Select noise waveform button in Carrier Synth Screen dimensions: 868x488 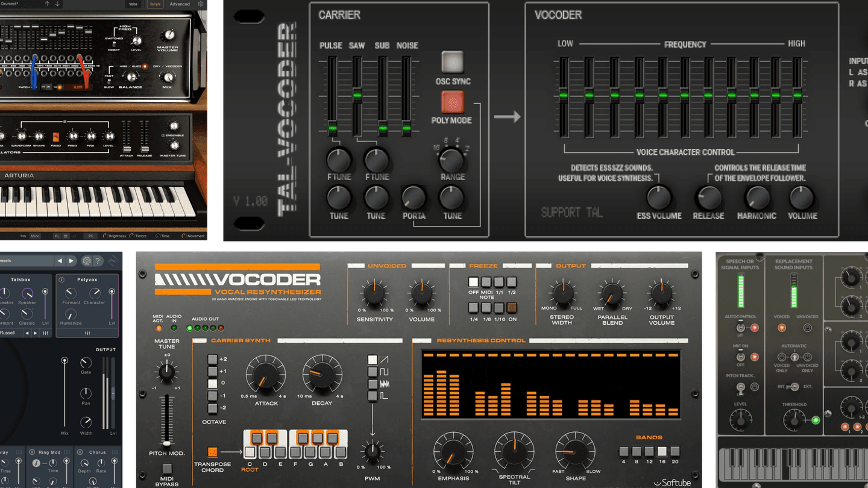coord(373,384)
